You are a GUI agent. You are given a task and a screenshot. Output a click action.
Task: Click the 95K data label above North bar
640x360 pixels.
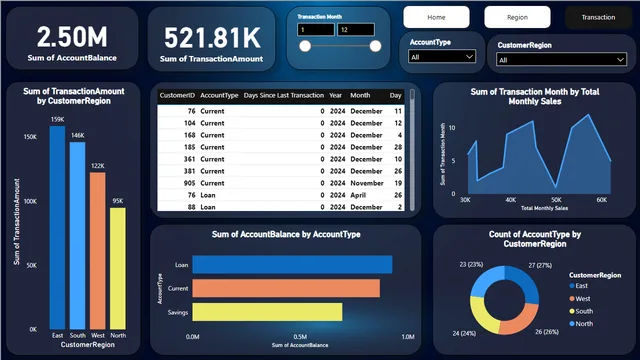click(118, 201)
